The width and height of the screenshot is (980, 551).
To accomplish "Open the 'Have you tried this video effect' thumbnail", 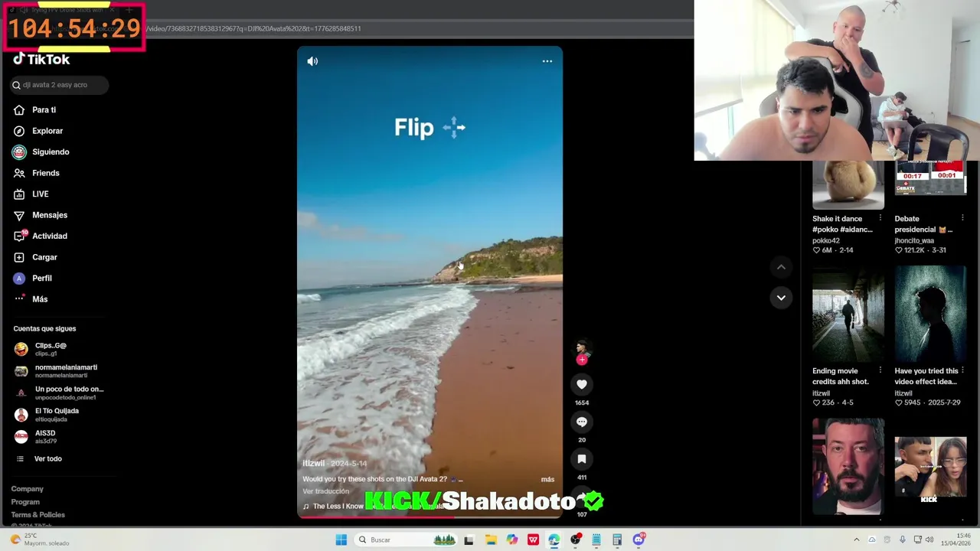I will tap(931, 313).
